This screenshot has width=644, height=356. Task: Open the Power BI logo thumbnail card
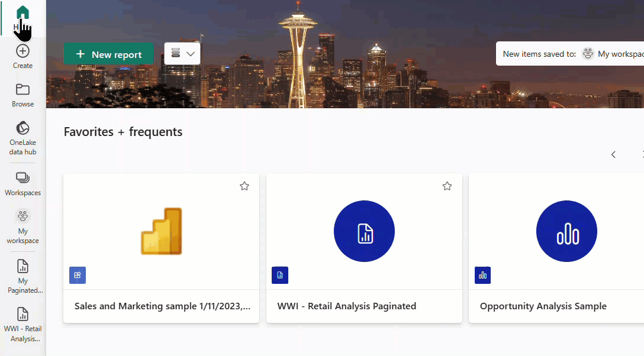click(x=162, y=231)
